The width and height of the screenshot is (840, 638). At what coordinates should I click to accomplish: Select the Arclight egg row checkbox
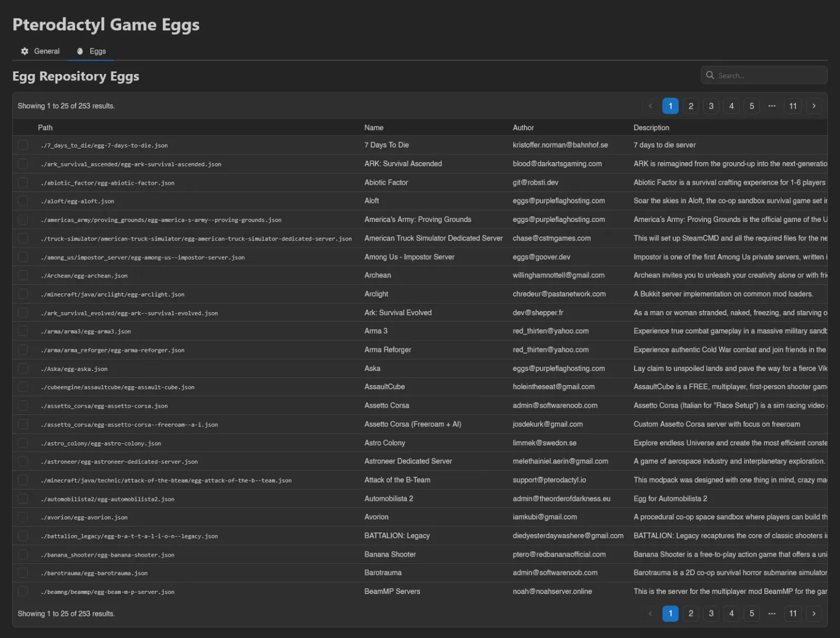click(23, 294)
